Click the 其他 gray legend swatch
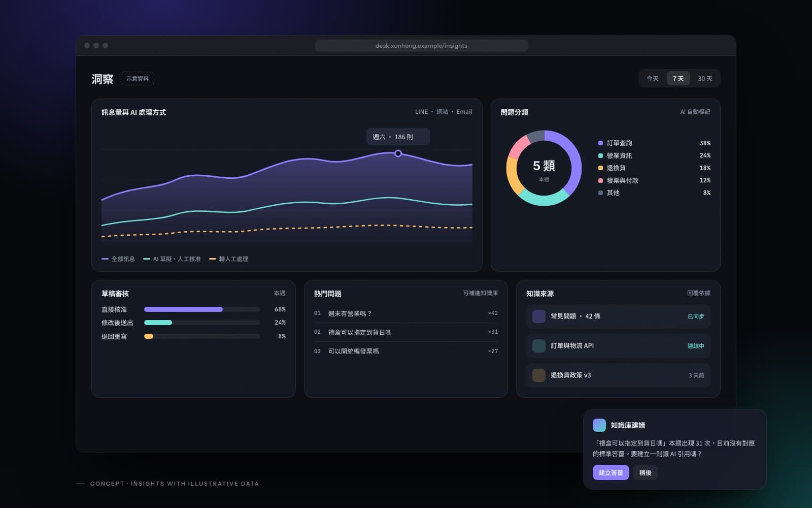This screenshot has height=508, width=812. (600, 193)
